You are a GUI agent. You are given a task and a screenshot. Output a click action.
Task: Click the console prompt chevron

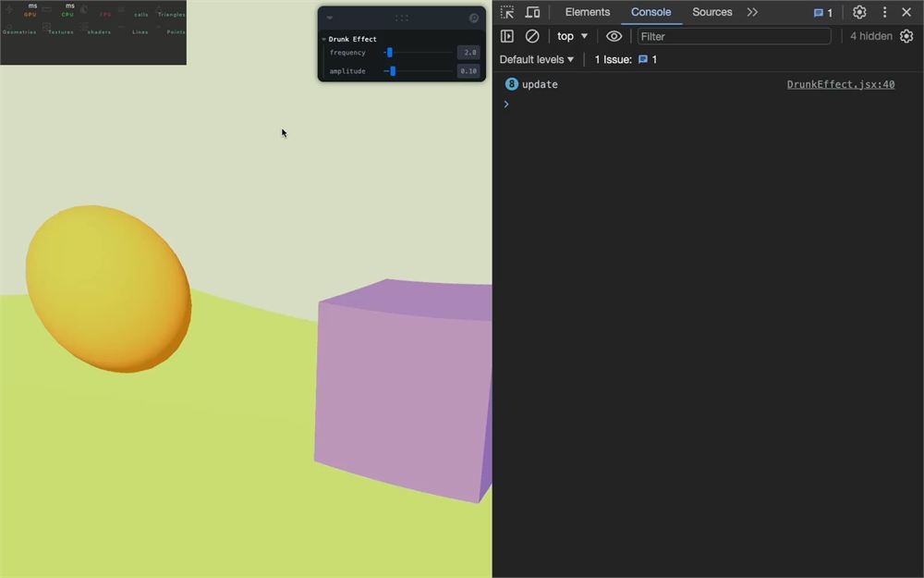[x=506, y=104]
